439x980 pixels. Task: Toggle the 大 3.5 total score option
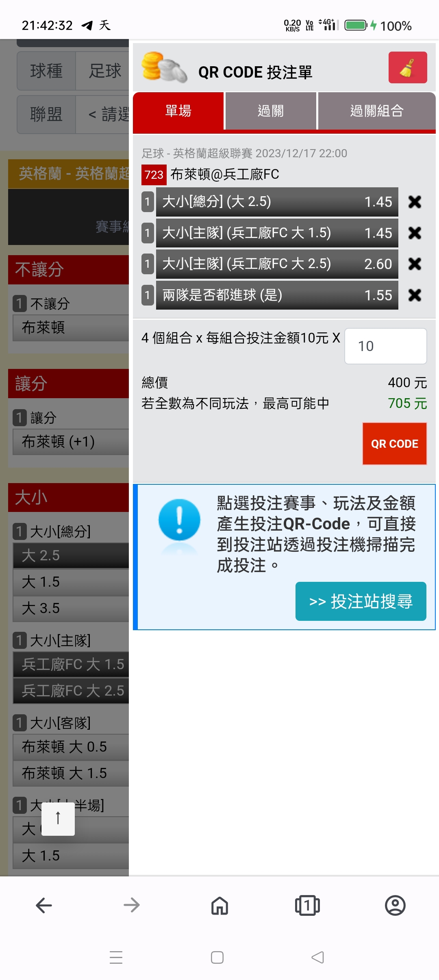coord(71,608)
